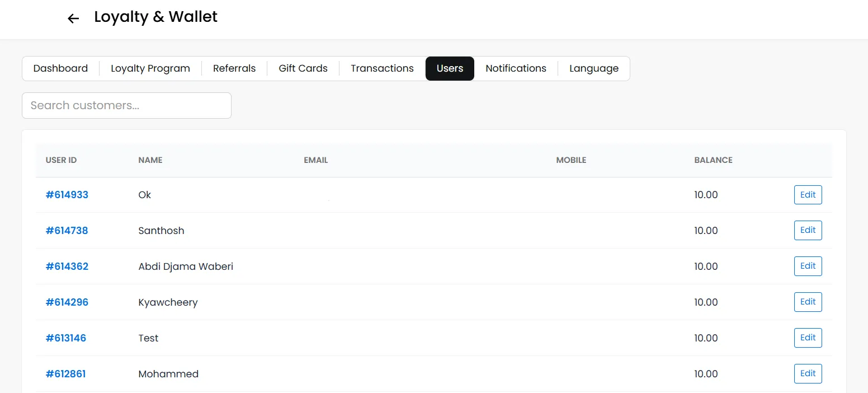Click the 10.00 balance in Mohammed's row

(706, 374)
